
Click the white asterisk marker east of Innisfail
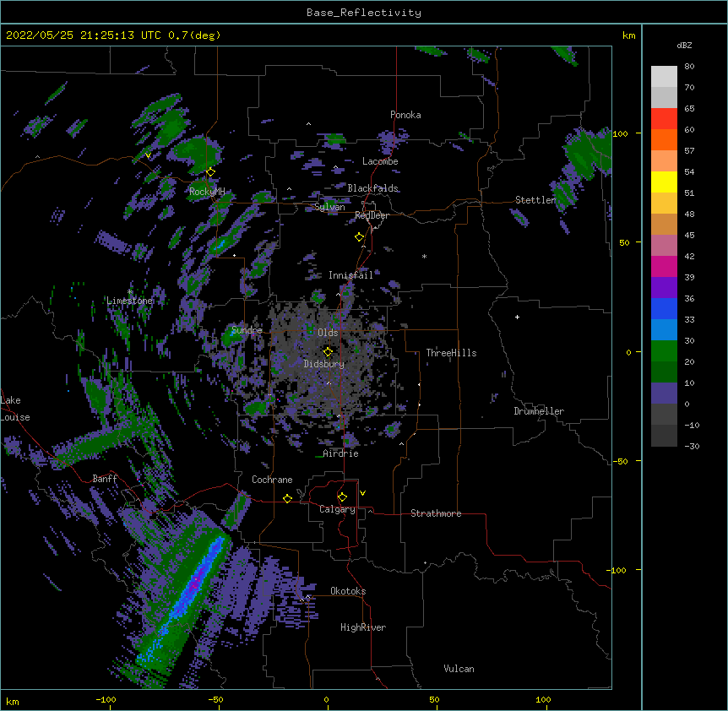[x=424, y=256]
